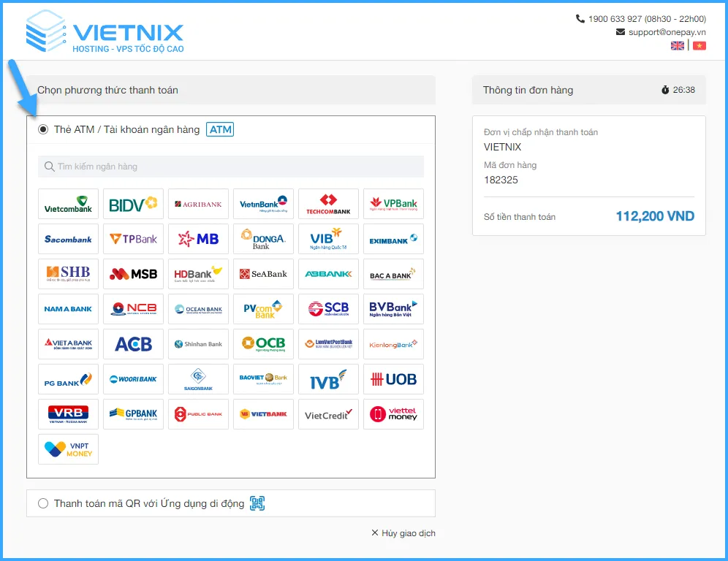Expand the QR payment section header
Image resolution: width=728 pixels, height=561 pixels.
pos(149,503)
